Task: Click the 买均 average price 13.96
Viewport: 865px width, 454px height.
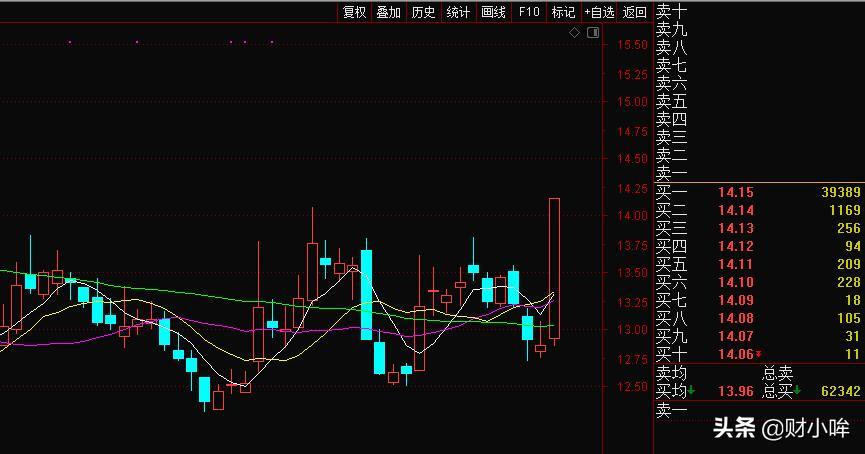Action: [735, 392]
